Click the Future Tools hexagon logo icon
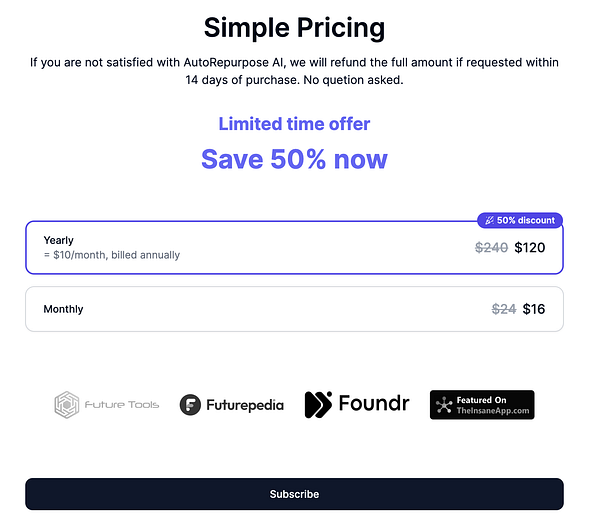Image resolution: width=600 pixels, height=528 pixels. (67, 405)
